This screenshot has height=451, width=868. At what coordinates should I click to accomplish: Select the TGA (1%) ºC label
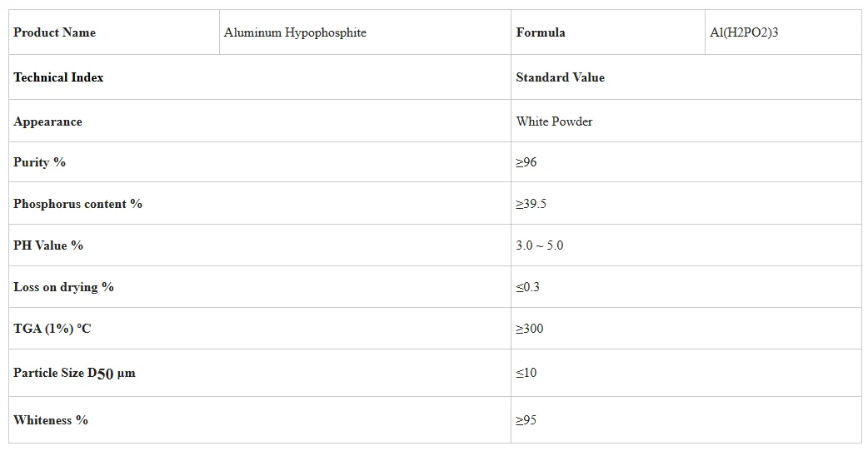click(52, 329)
